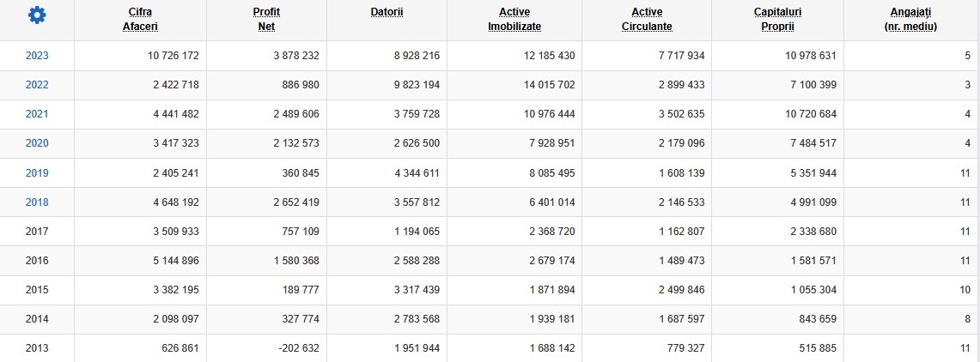980x362 pixels.
Task: Open the blue gear settings icon
Action: point(37,15)
